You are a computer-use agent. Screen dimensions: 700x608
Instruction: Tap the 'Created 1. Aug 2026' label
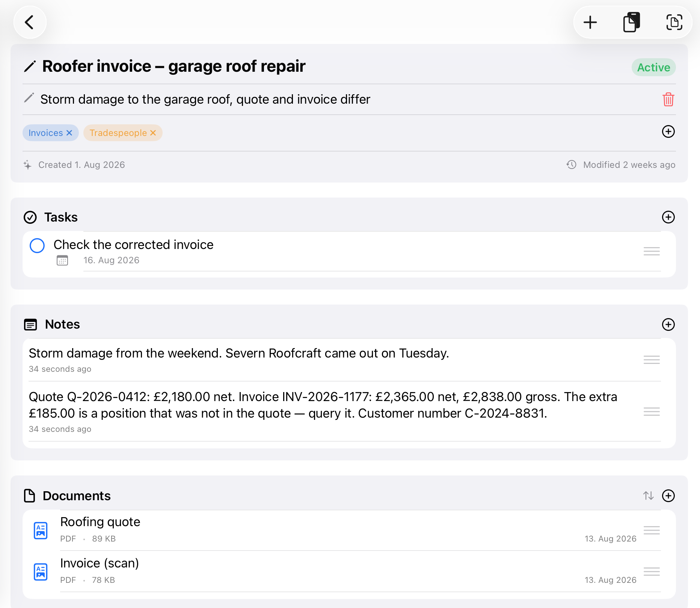click(81, 165)
